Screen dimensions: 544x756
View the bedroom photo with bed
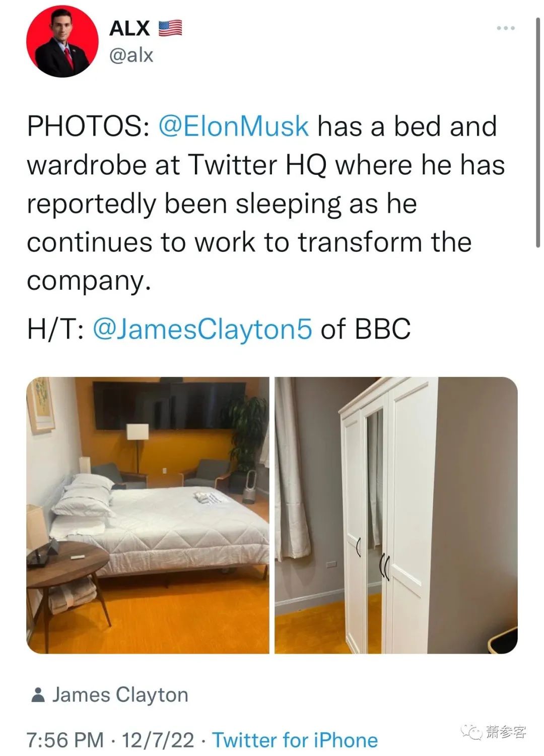[148, 515]
